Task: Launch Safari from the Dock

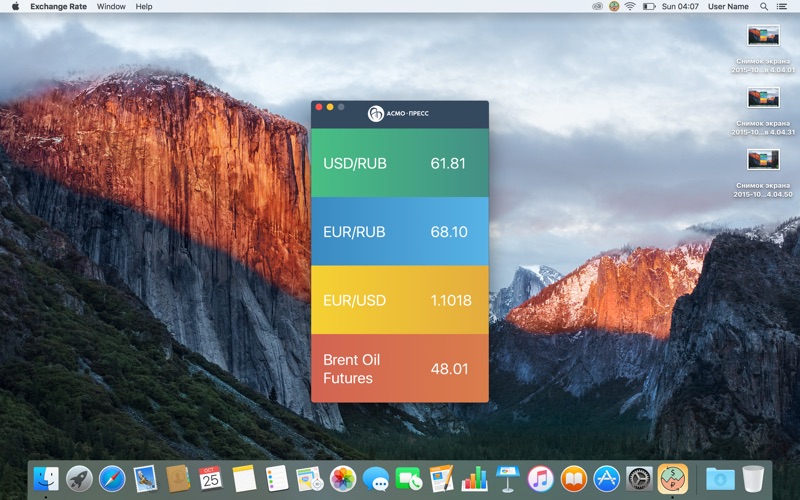Action: pos(112,479)
